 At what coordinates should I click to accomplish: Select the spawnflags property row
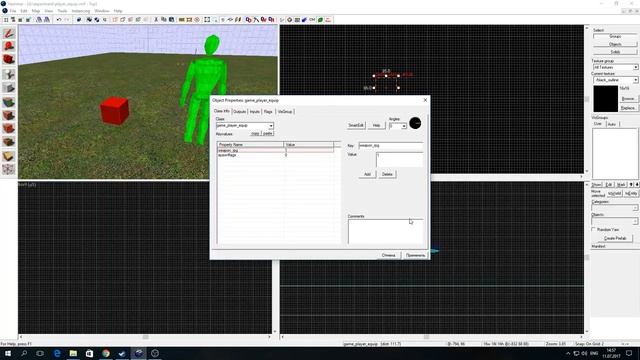[276, 155]
